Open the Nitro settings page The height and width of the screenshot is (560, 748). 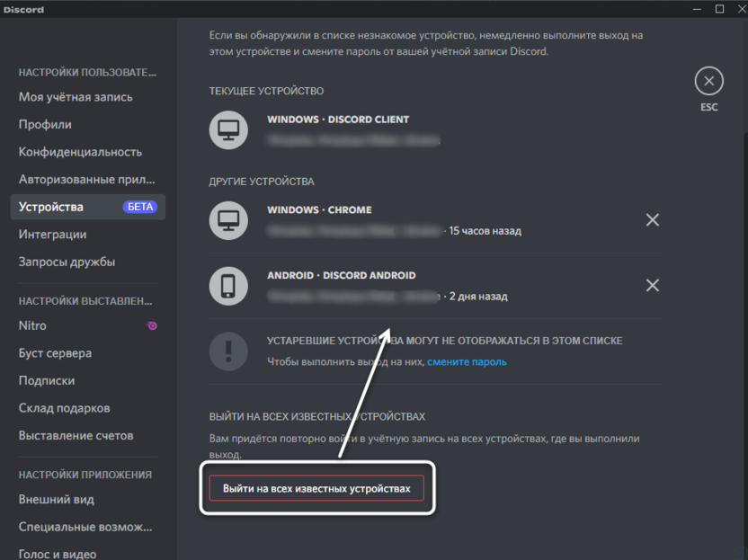click(x=88, y=325)
